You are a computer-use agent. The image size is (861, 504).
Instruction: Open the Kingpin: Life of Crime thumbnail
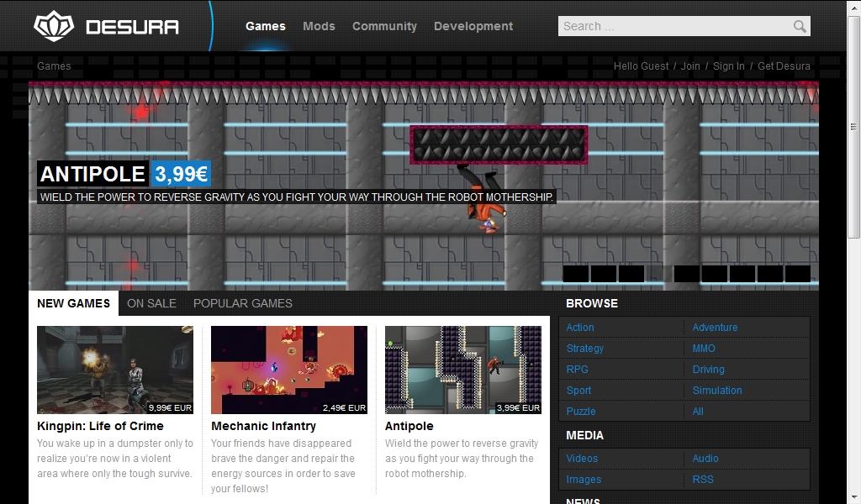point(114,370)
